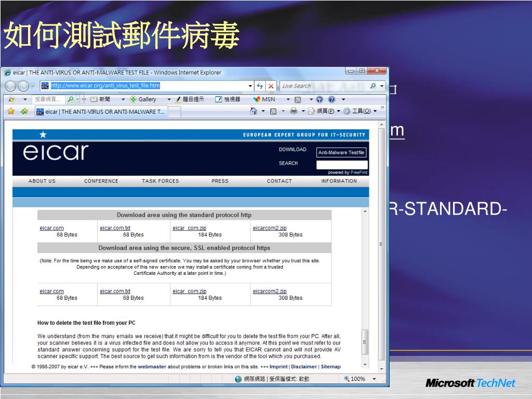This screenshot has width=532, height=399.
Task: Click the Print icon in command bar
Action: pos(294,111)
